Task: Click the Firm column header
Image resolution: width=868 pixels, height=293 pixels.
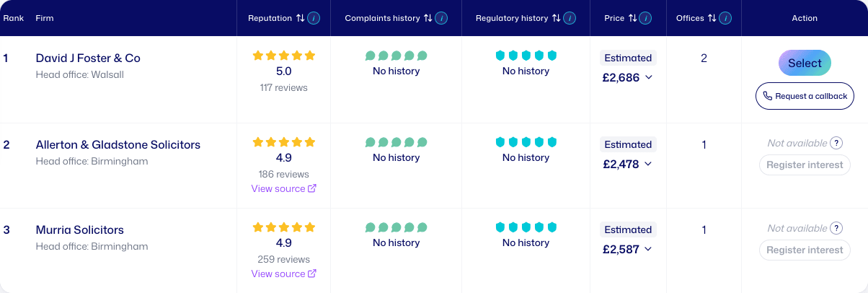Action: (x=45, y=18)
